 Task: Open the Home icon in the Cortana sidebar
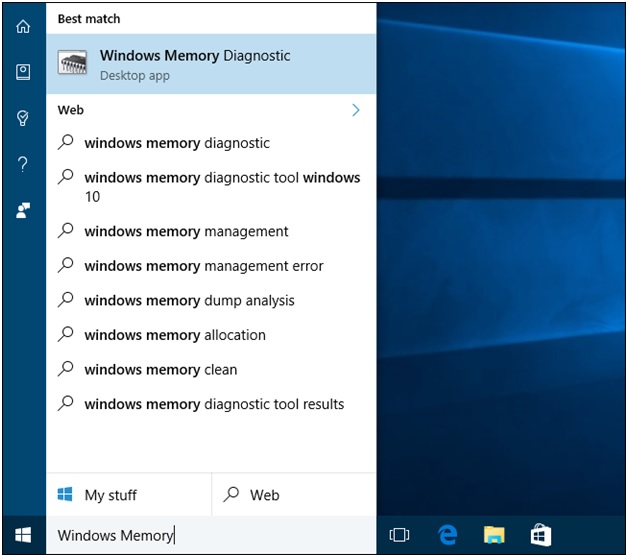[23, 26]
